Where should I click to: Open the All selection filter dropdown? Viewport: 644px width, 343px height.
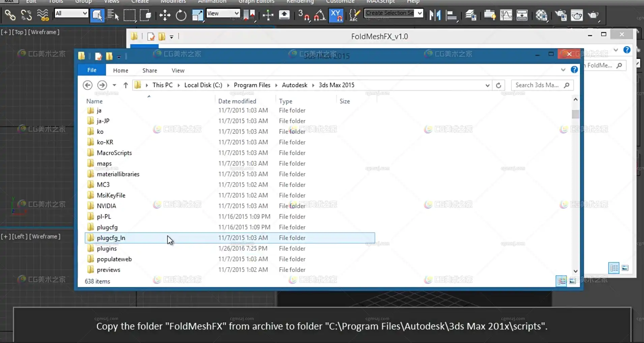tap(71, 13)
